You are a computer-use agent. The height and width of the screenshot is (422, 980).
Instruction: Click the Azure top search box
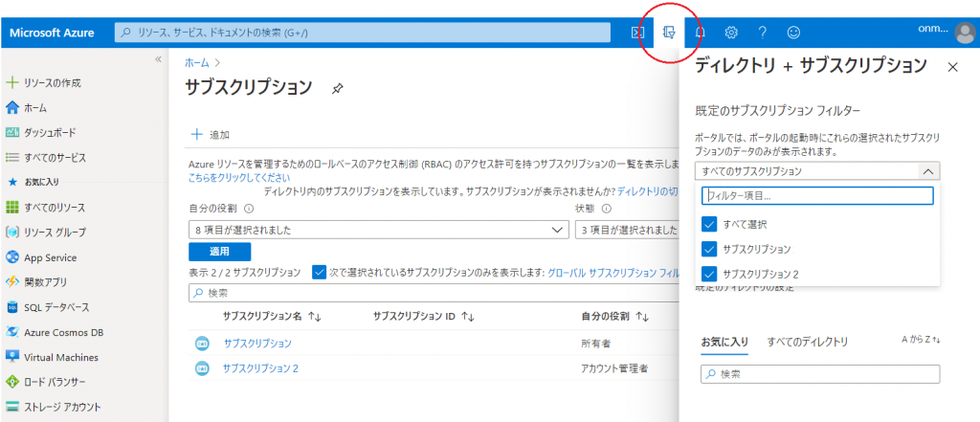[x=363, y=33]
